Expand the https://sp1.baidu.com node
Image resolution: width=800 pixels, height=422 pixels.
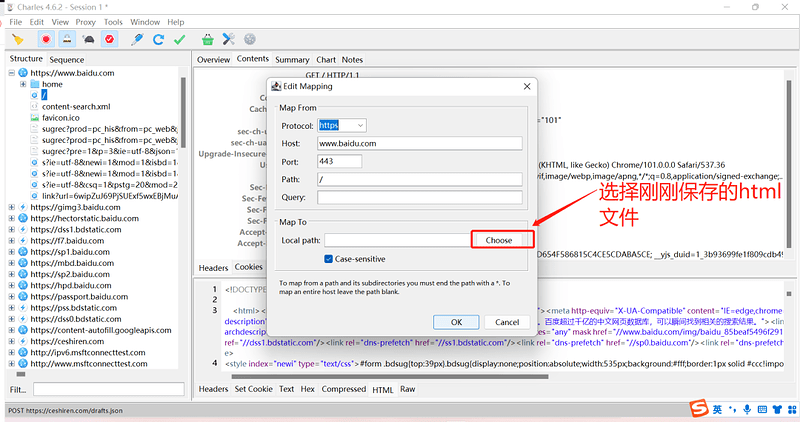[x=11, y=252]
